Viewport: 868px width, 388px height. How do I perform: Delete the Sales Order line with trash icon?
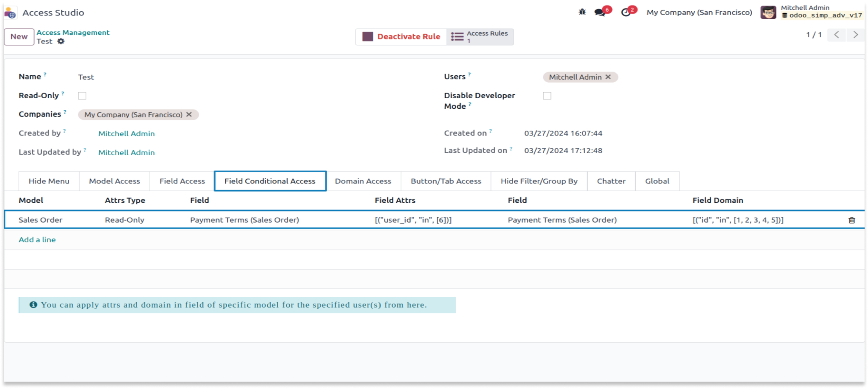tap(851, 220)
